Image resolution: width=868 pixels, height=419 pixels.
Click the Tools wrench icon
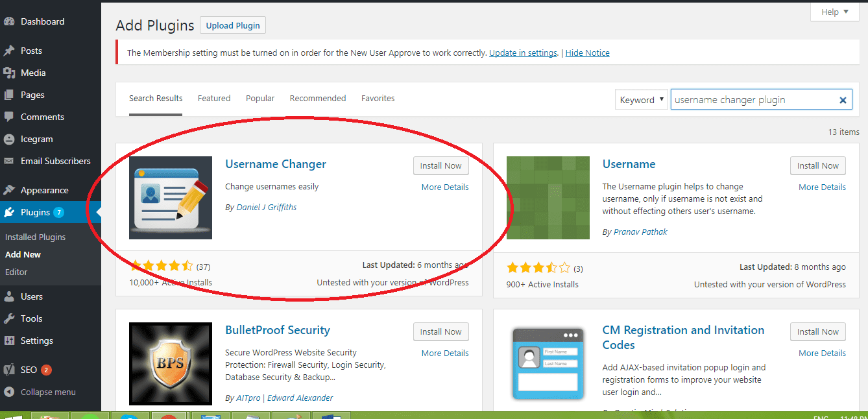(9, 318)
